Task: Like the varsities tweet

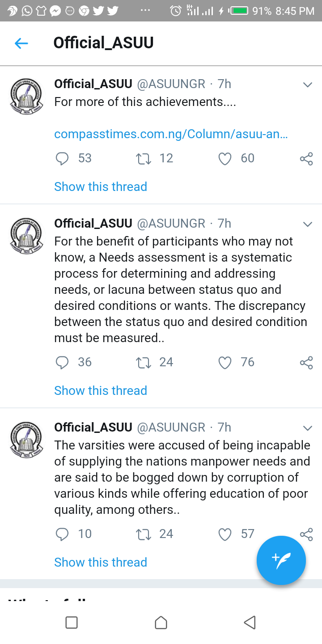Action: [x=225, y=534]
